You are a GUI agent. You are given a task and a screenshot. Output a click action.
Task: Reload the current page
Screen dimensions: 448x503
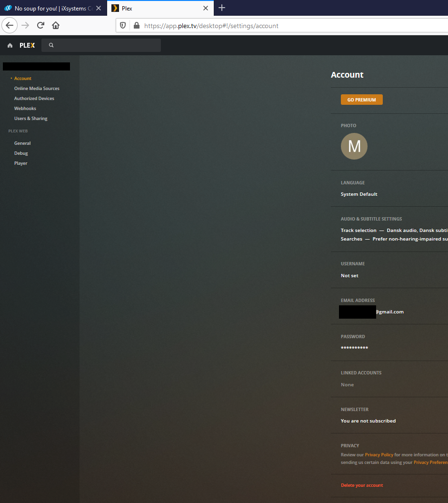pos(40,25)
